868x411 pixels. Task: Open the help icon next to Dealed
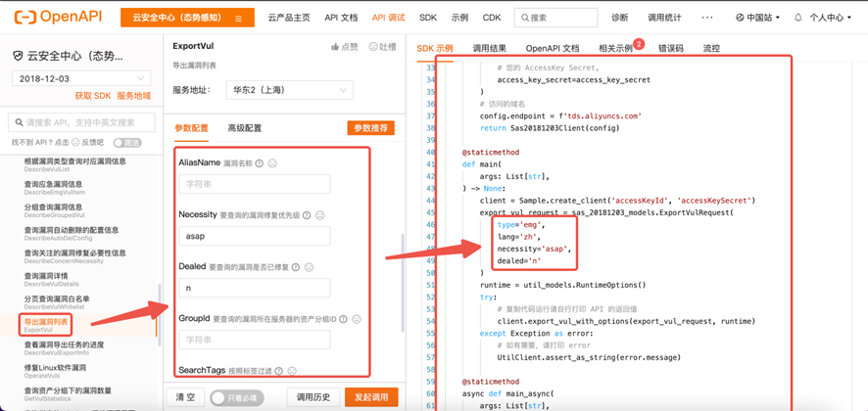(296, 267)
